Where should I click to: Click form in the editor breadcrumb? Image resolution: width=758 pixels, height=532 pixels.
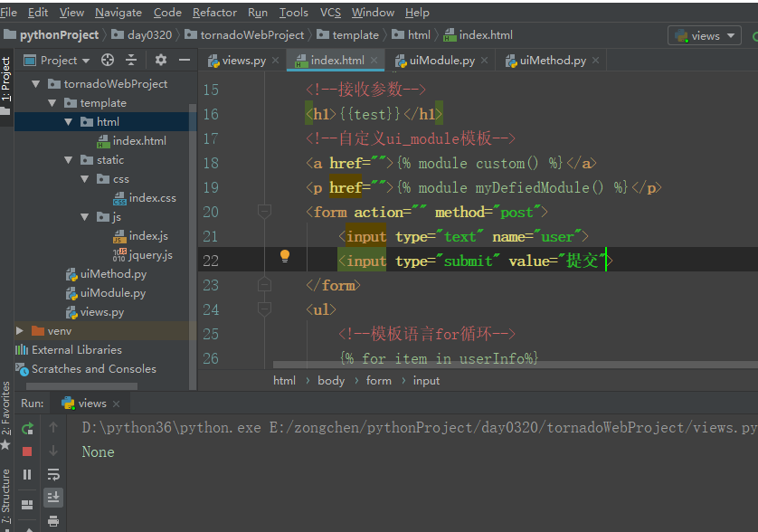tap(378, 381)
